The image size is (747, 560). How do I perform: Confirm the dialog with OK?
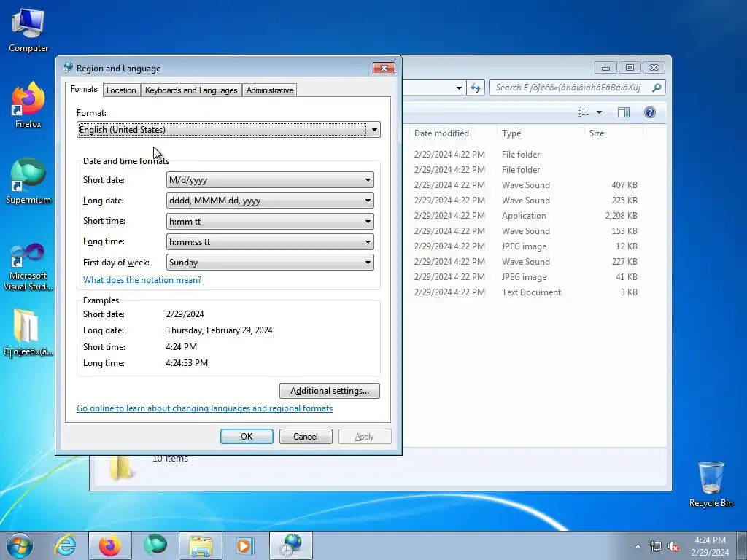(247, 437)
